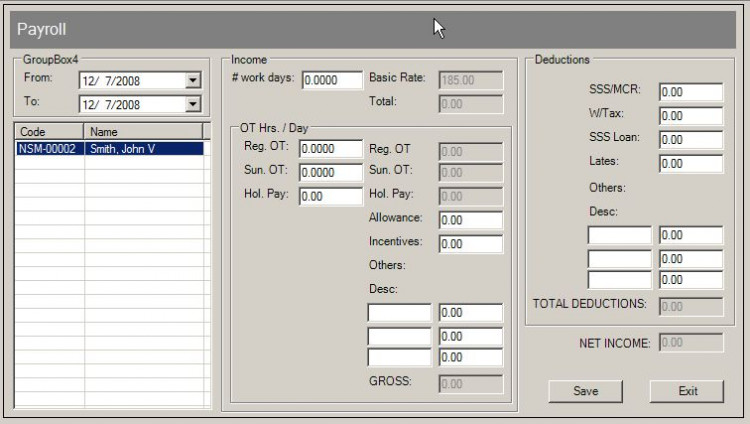Select employee row Smith, John V
This screenshot has height=424, width=750.
click(x=110, y=149)
